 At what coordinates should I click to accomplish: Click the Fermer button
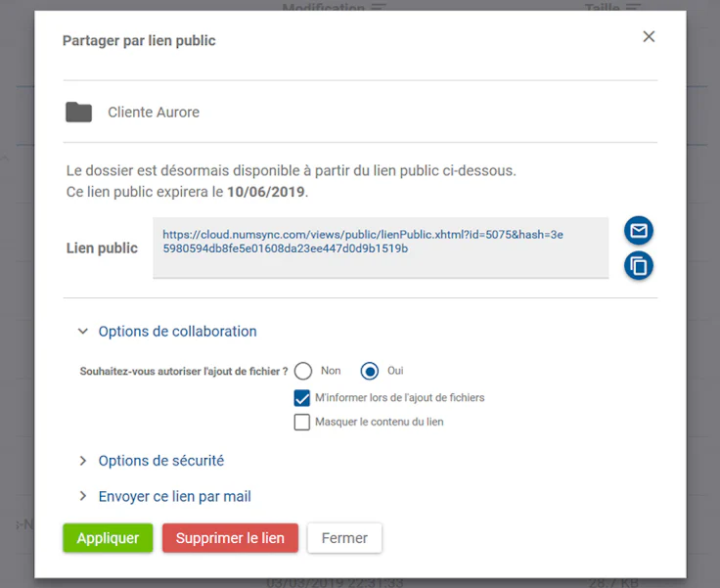pos(344,538)
